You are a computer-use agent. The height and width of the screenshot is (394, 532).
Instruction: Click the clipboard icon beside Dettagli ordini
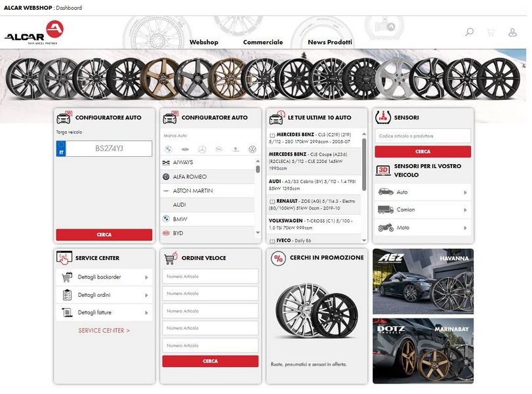point(67,295)
